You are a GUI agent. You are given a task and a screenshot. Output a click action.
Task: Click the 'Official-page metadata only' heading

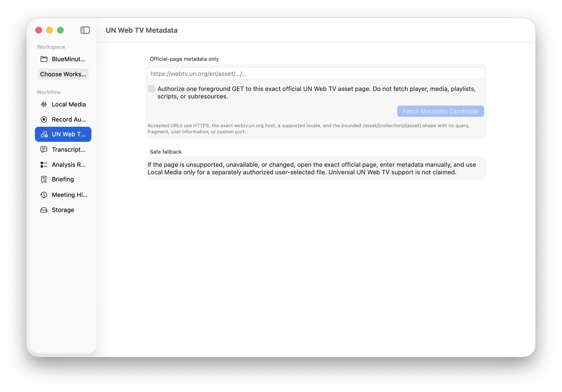click(184, 59)
